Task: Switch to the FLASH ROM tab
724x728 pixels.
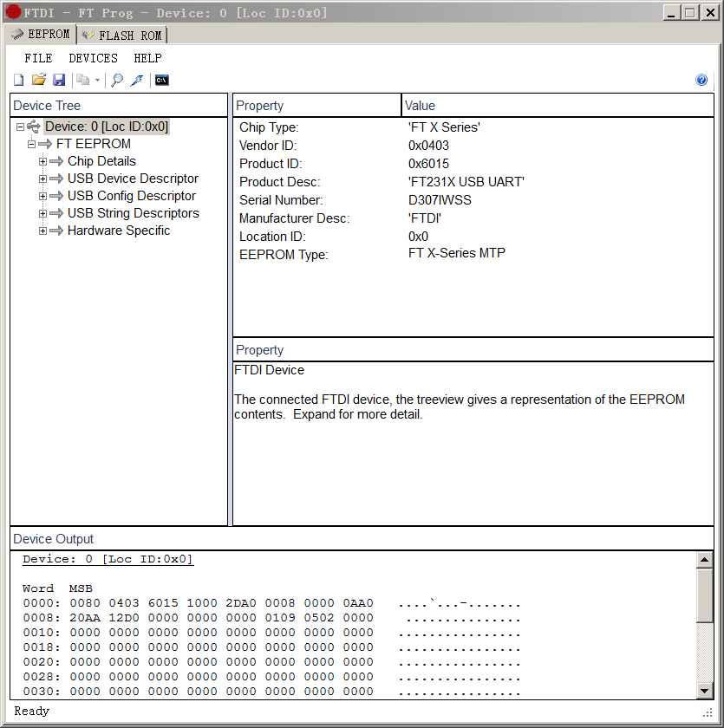Action: point(122,36)
